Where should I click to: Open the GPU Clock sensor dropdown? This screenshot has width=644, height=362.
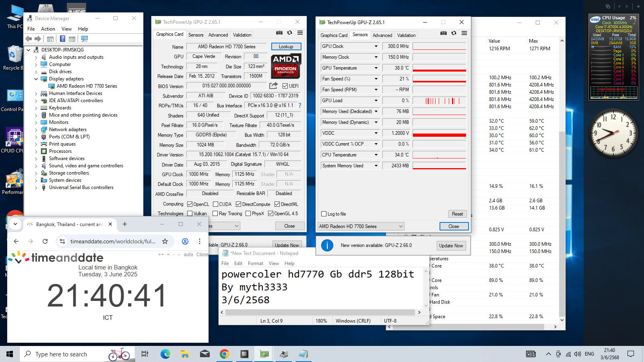(376, 46)
